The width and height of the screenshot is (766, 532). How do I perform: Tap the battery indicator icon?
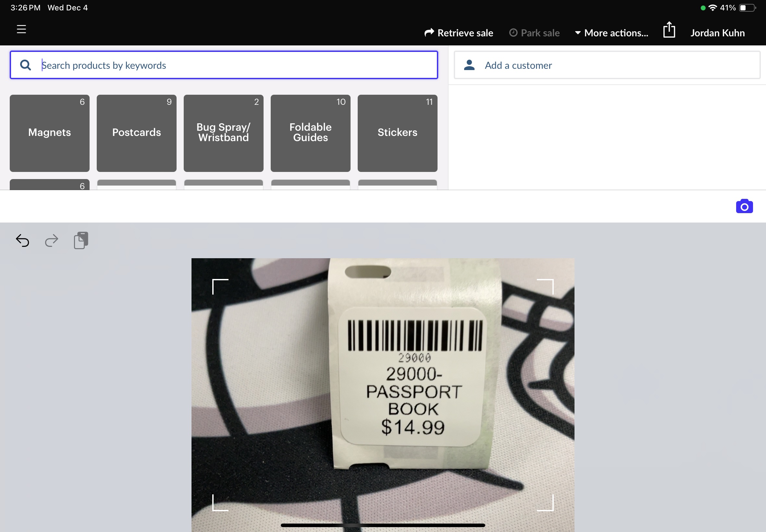click(747, 8)
